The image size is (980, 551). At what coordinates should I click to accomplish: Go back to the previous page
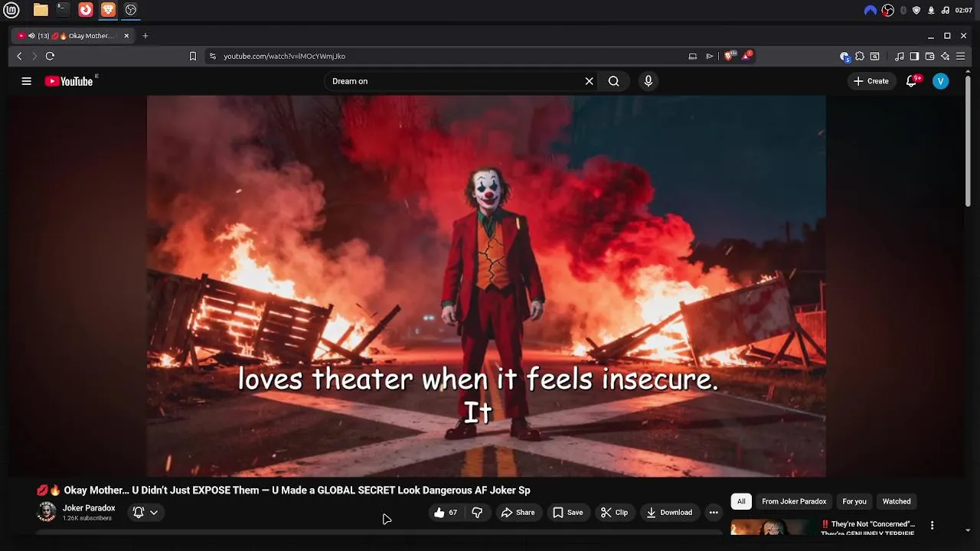(x=19, y=56)
